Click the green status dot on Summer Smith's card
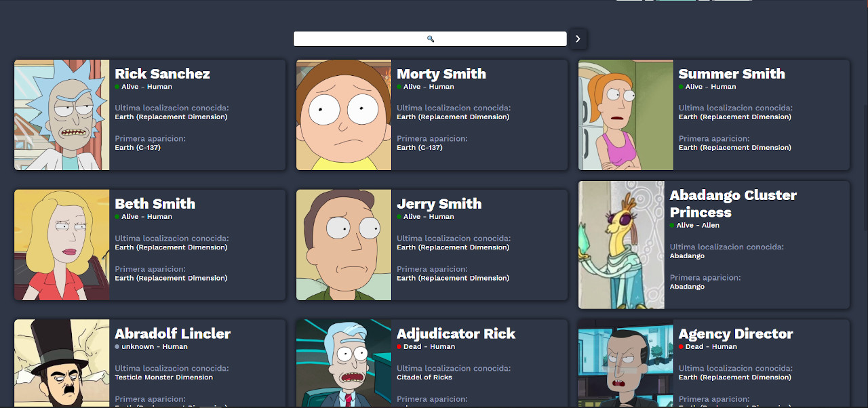868x408 pixels. [x=681, y=87]
